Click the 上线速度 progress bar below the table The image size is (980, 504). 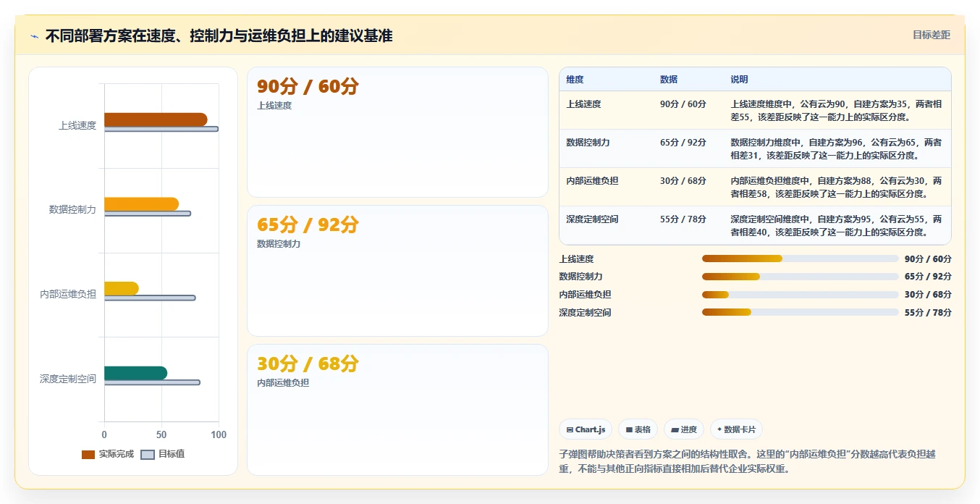click(x=800, y=259)
